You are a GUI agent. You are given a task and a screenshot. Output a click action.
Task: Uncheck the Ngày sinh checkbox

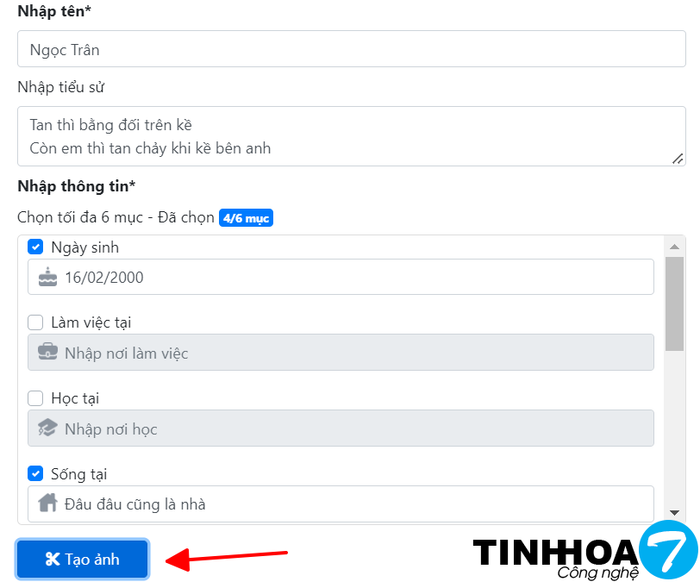coord(35,247)
